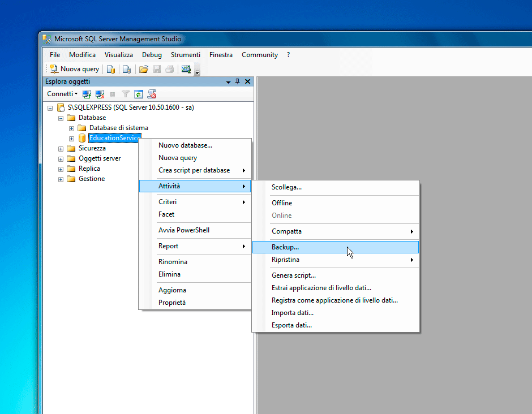Toggle the Esplora oggetti pin icon

(238, 81)
